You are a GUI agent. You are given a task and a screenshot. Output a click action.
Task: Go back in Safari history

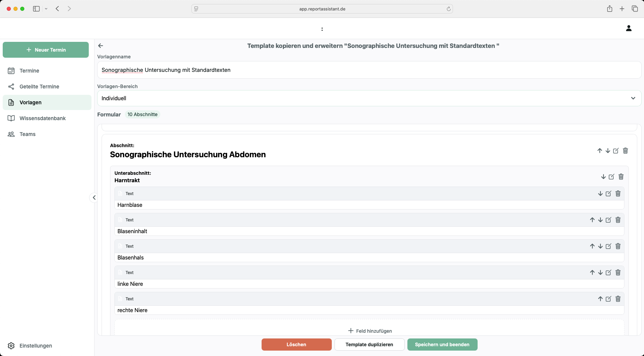[57, 9]
